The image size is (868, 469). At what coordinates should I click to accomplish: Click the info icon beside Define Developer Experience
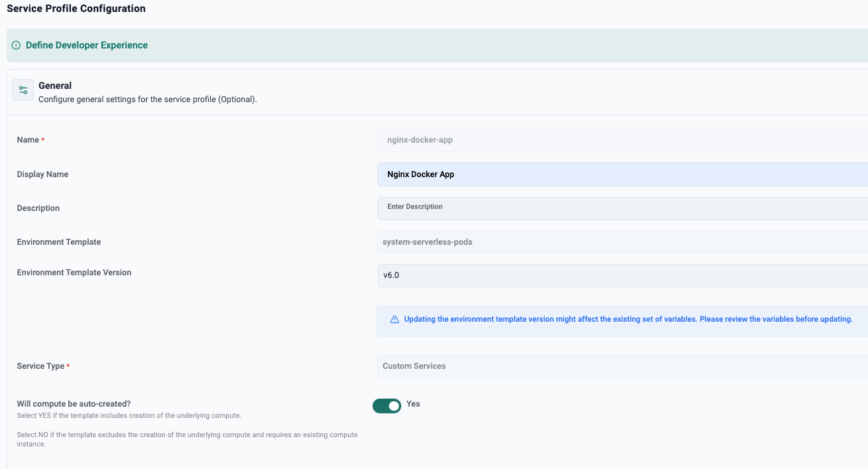tap(17, 46)
